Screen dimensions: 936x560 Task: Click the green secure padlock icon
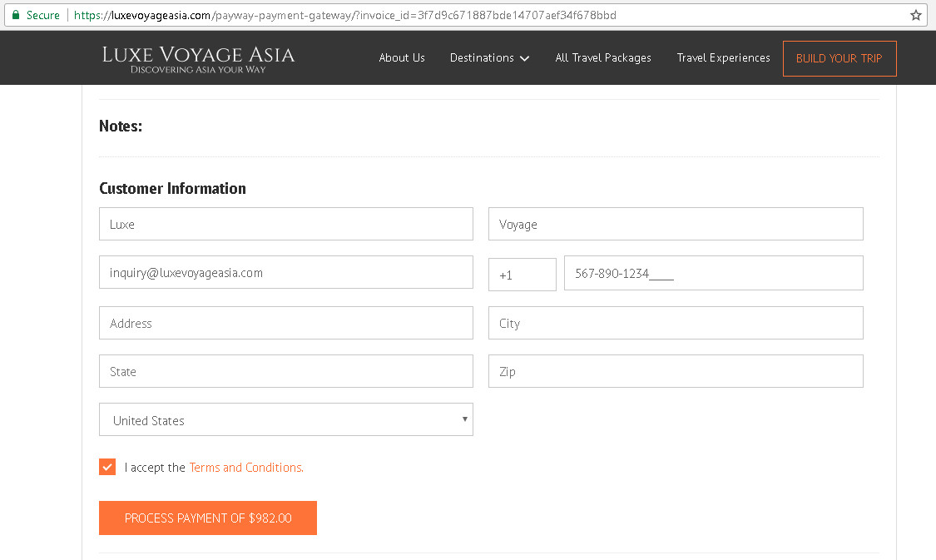(x=16, y=15)
